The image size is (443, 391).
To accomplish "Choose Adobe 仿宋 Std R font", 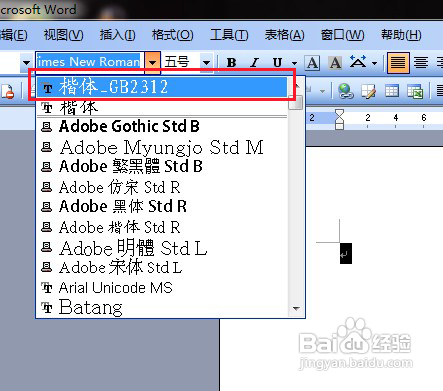I will click(162, 187).
